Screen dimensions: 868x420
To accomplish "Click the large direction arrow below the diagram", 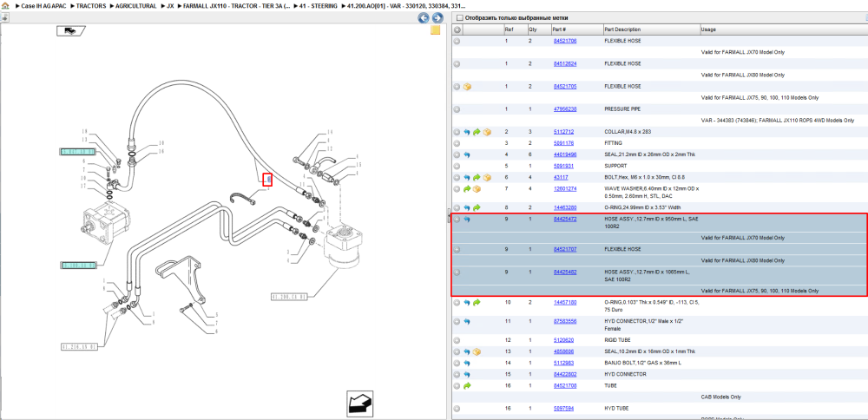I will click(x=361, y=403).
